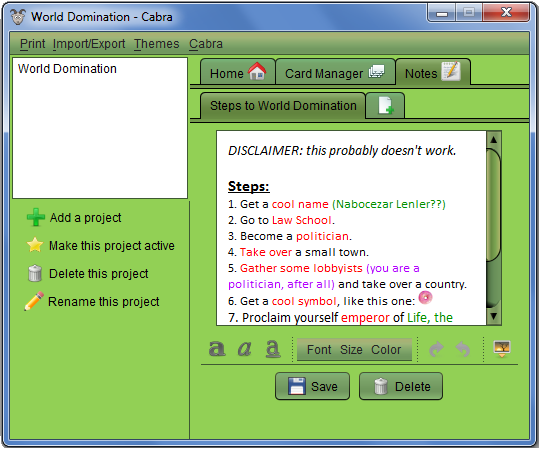
Task: Add a new note tab
Action: (385, 105)
